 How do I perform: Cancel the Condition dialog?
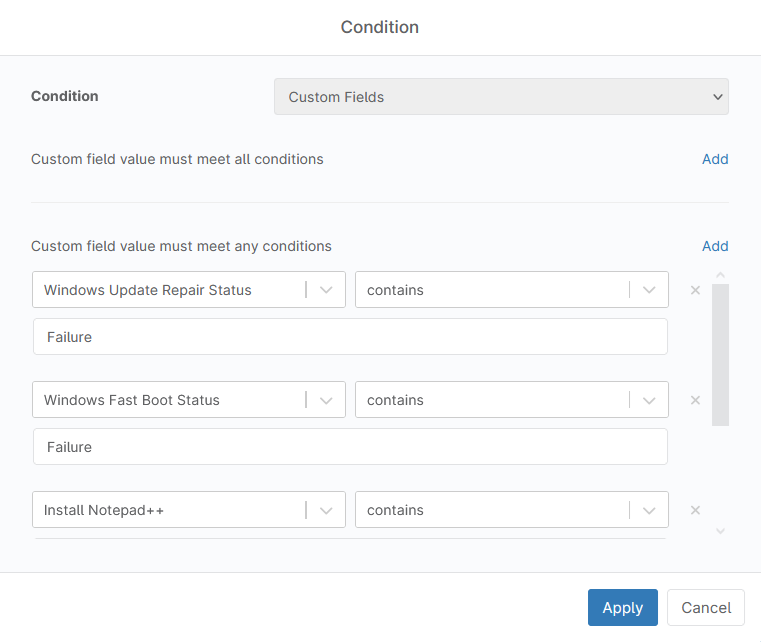click(706, 608)
